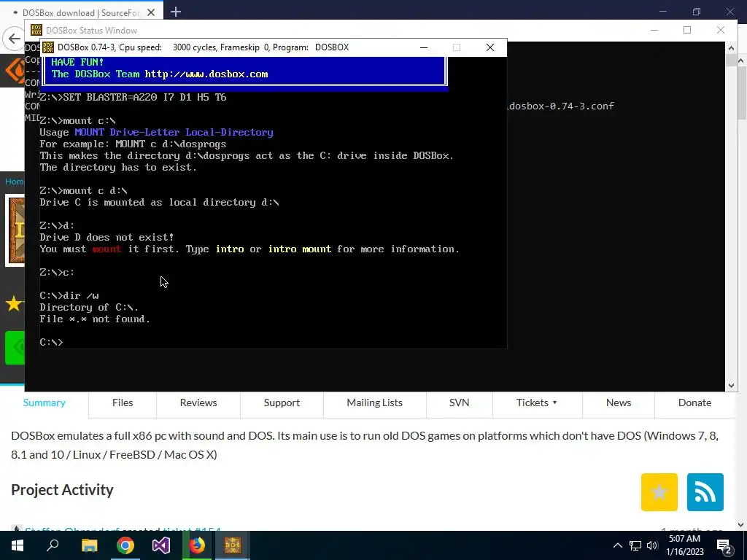The height and width of the screenshot is (560, 747).
Task: Show hidden system tray icons
Action: (617, 545)
